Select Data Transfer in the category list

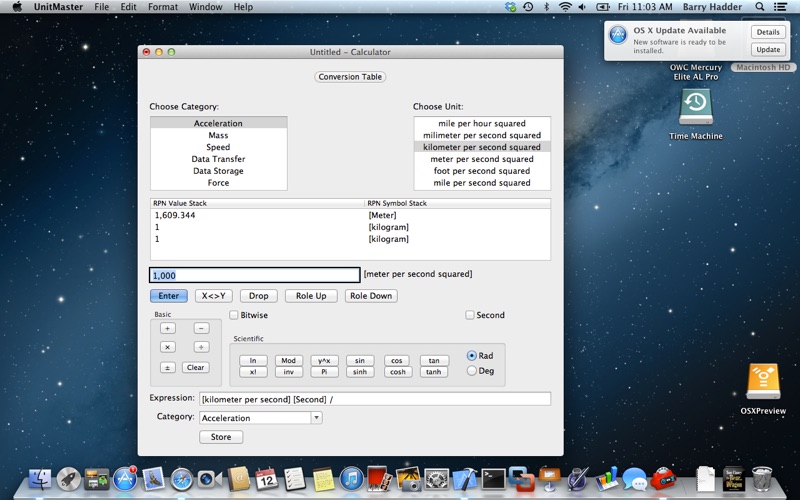(218, 159)
